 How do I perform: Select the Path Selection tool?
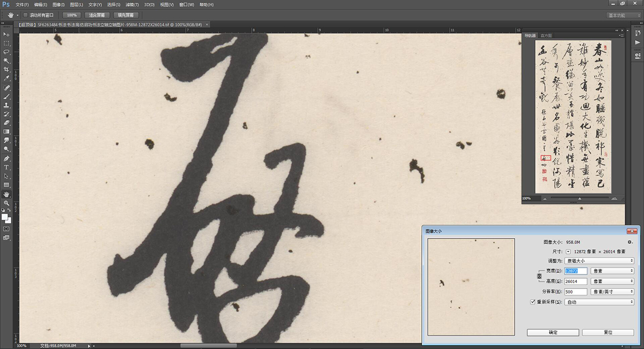(x=6, y=176)
